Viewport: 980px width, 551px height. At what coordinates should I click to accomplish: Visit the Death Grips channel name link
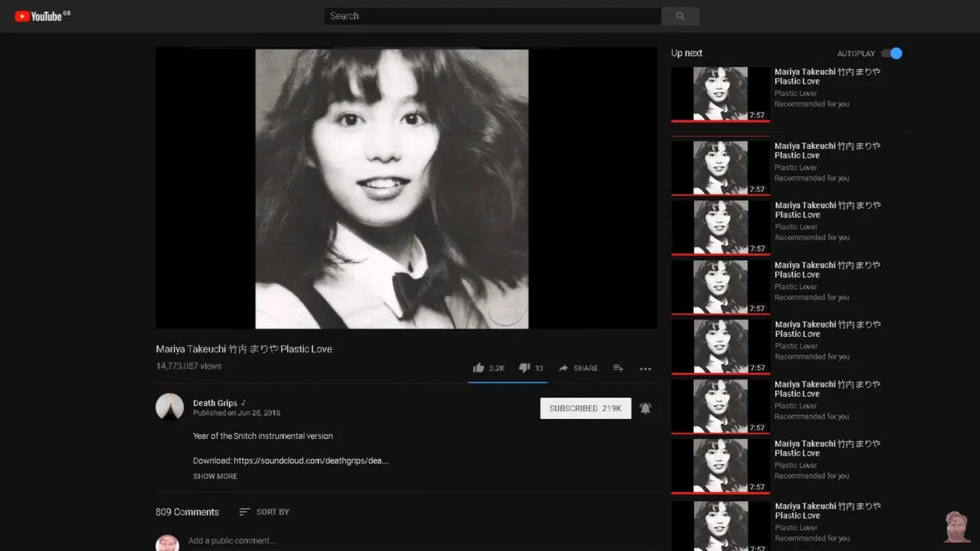(215, 402)
